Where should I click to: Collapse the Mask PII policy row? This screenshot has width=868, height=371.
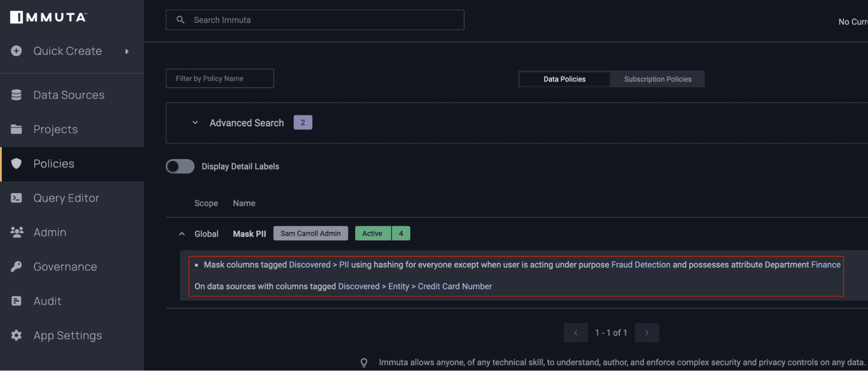tap(182, 234)
